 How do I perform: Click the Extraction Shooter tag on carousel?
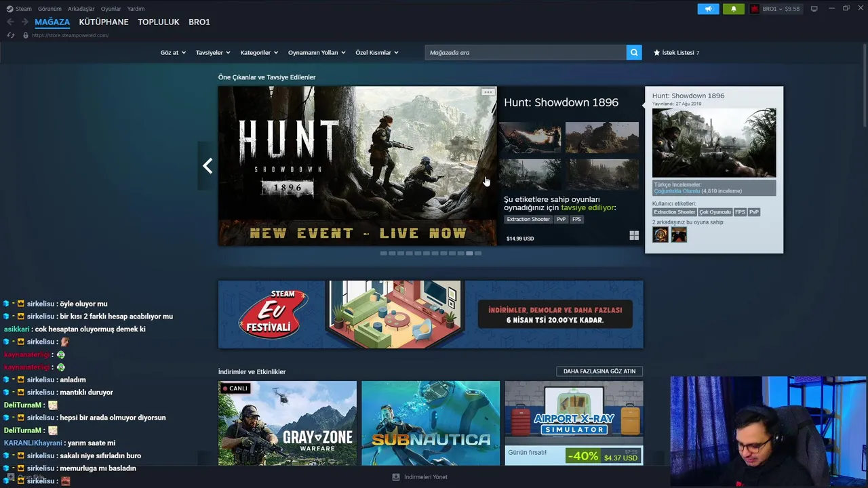(x=528, y=219)
